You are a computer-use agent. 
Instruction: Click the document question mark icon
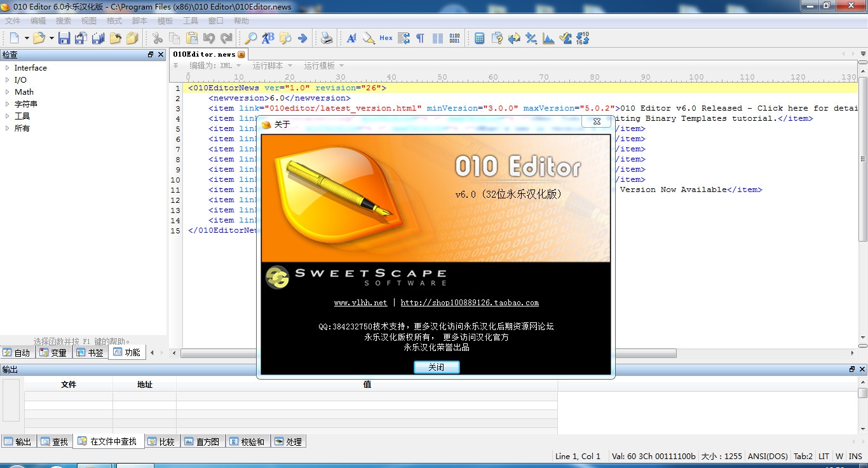[497, 38]
